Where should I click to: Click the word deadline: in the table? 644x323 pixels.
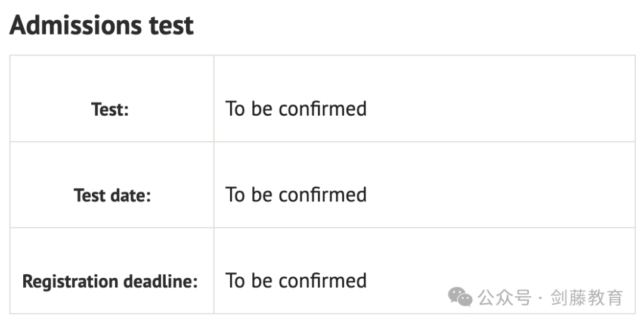click(160, 281)
